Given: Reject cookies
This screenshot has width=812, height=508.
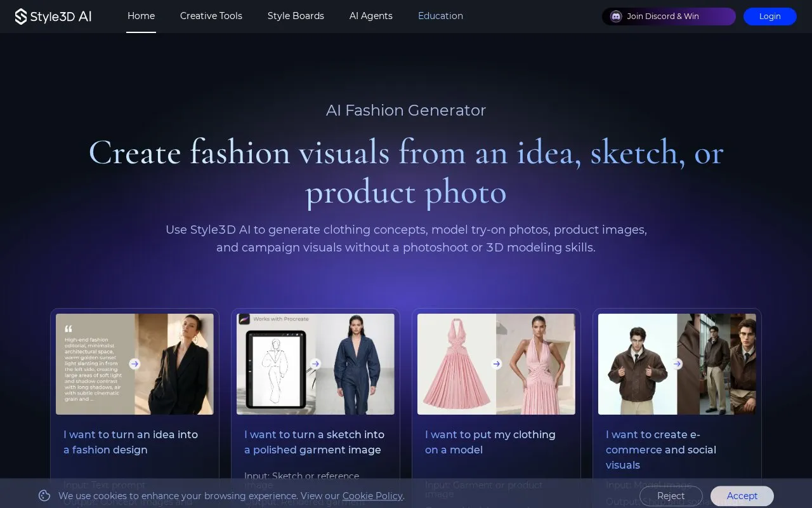Looking at the screenshot, I should click(671, 496).
